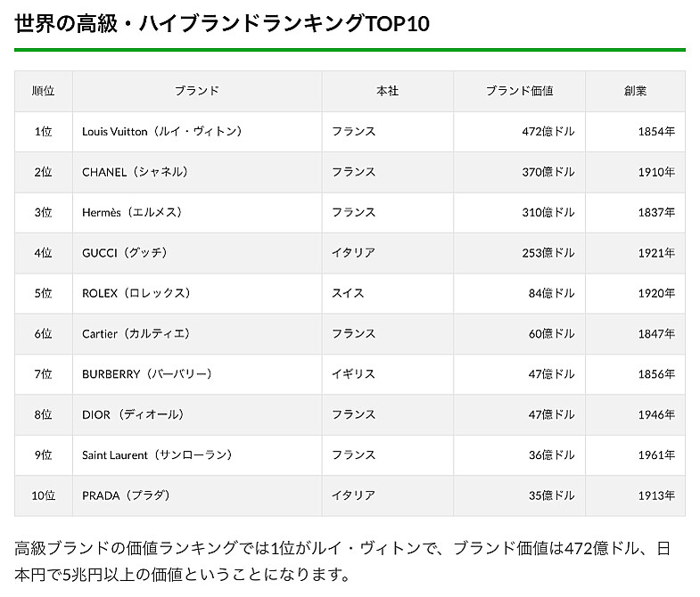
Task: Click the 1946年 founding year cell
Action: [x=635, y=415]
